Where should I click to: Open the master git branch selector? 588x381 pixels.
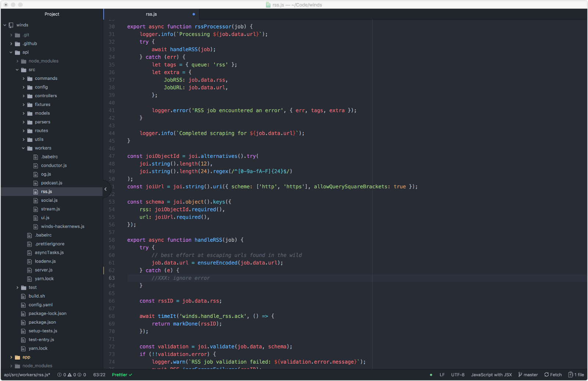pos(528,375)
